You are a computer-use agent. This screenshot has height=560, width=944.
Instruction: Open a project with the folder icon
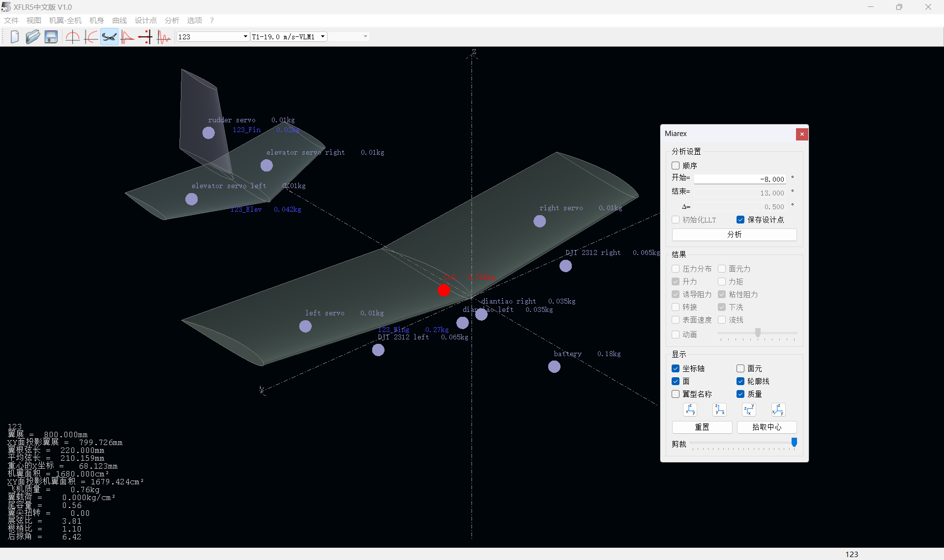tap(33, 37)
